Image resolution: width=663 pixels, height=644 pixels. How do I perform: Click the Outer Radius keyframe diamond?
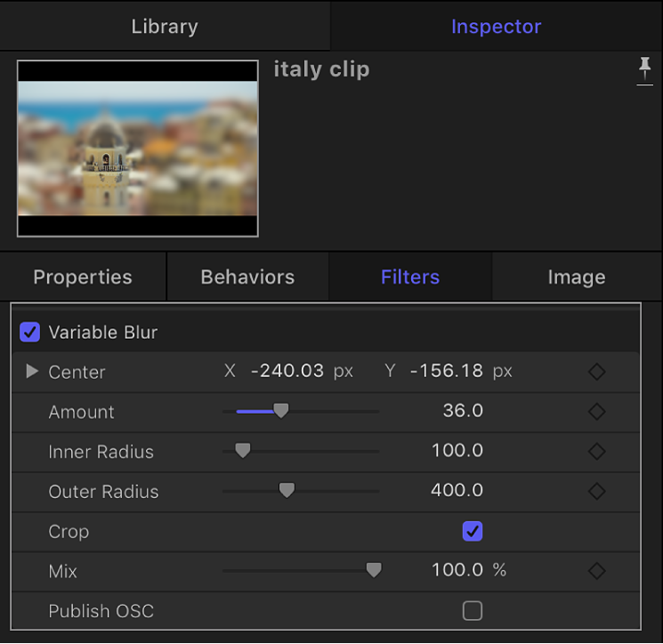tap(597, 491)
